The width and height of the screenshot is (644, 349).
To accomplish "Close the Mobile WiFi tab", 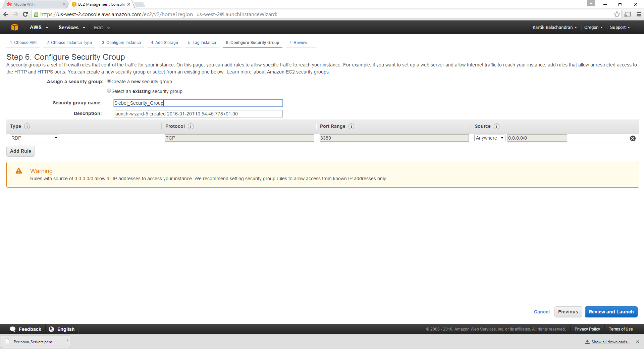I will tap(64, 4).
